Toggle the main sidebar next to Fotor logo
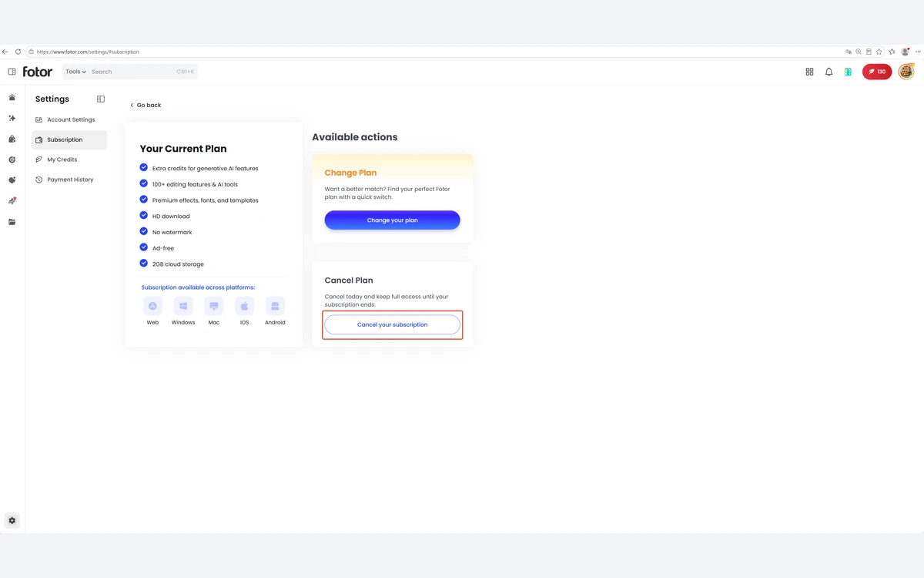The height and width of the screenshot is (578, 924). [12, 72]
